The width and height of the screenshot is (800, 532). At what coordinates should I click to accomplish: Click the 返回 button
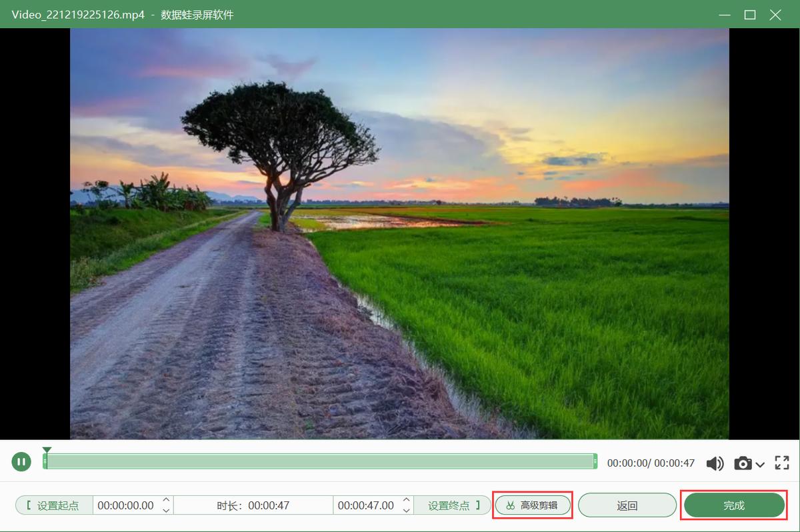point(627,505)
